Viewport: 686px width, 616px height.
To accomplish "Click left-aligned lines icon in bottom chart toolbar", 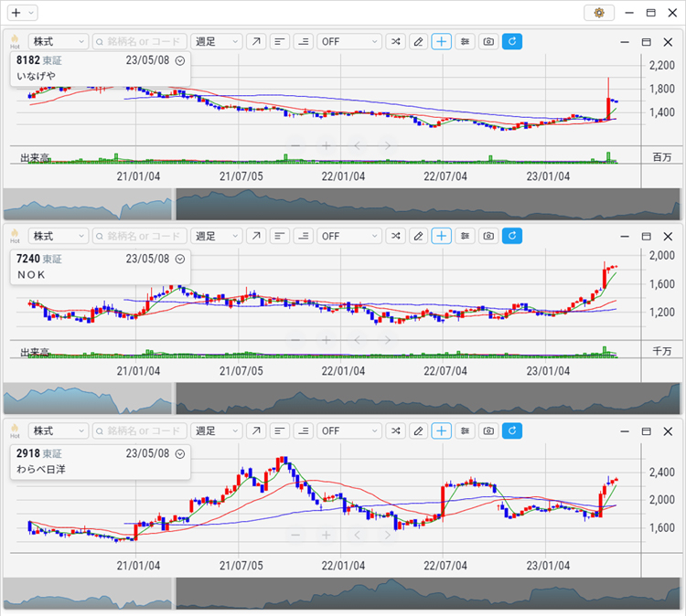I will (x=279, y=430).
